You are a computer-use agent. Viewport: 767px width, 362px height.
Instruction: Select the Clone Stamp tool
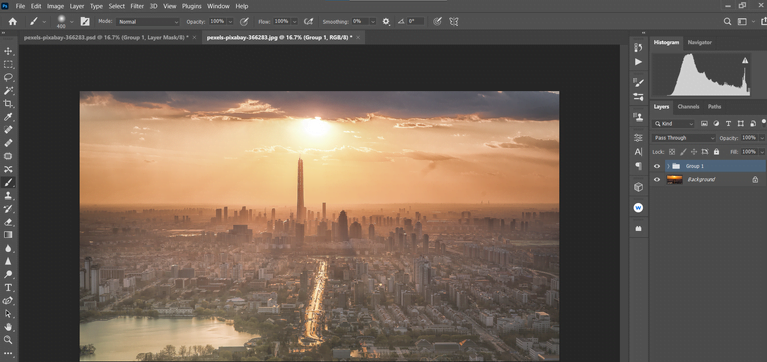coord(8,196)
